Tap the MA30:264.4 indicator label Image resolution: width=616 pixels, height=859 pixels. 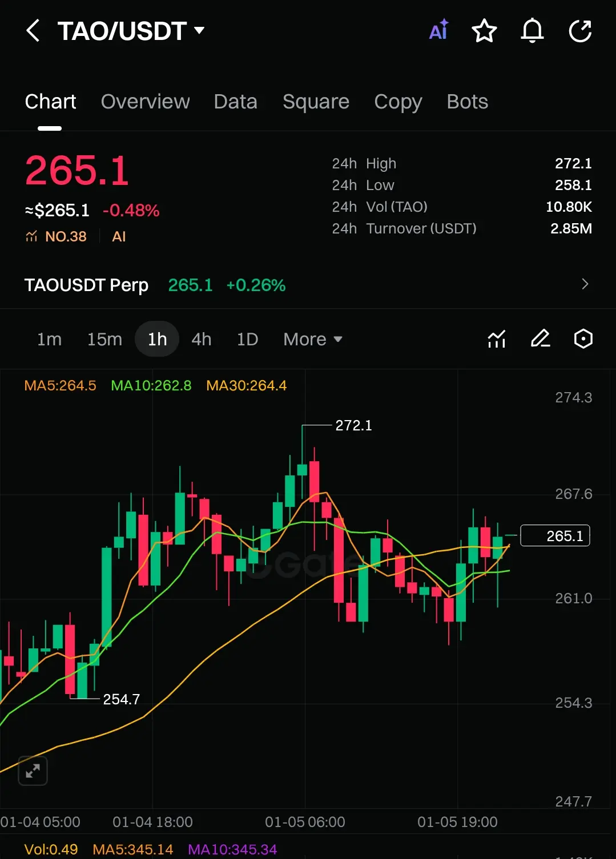[246, 385]
